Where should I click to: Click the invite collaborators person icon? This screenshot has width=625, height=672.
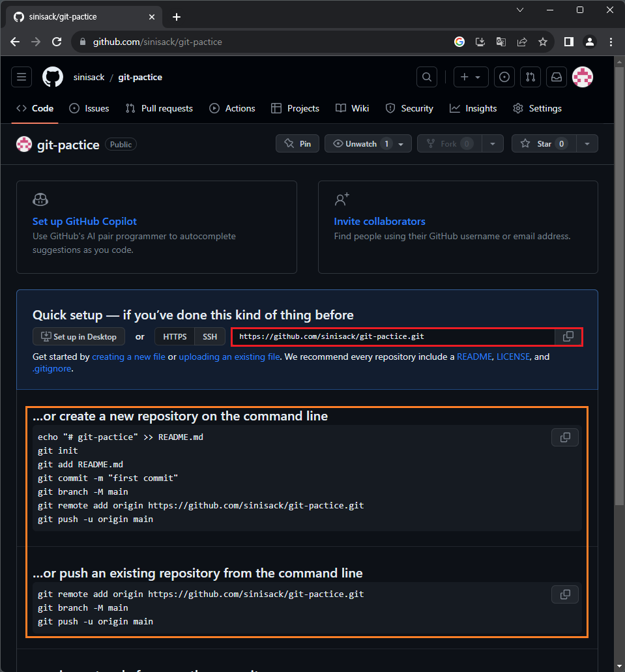(x=342, y=199)
